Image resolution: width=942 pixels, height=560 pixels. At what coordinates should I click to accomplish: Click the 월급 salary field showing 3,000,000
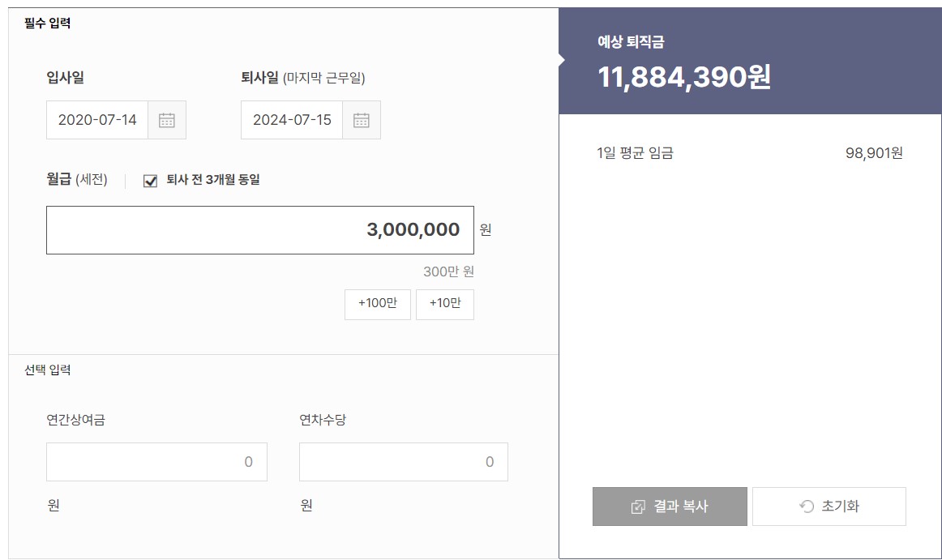click(x=259, y=229)
